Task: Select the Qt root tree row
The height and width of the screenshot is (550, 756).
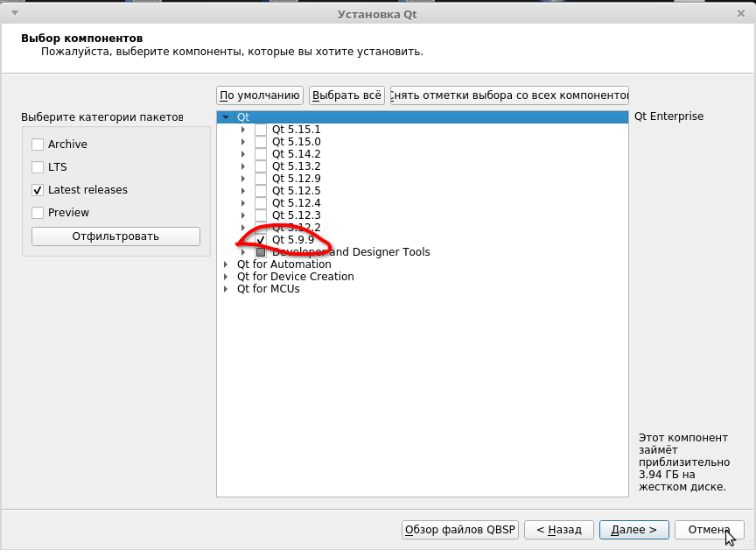Action: tap(423, 117)
